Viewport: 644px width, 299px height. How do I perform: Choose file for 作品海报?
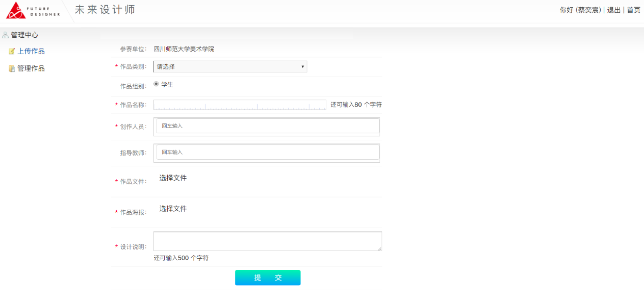173,209
